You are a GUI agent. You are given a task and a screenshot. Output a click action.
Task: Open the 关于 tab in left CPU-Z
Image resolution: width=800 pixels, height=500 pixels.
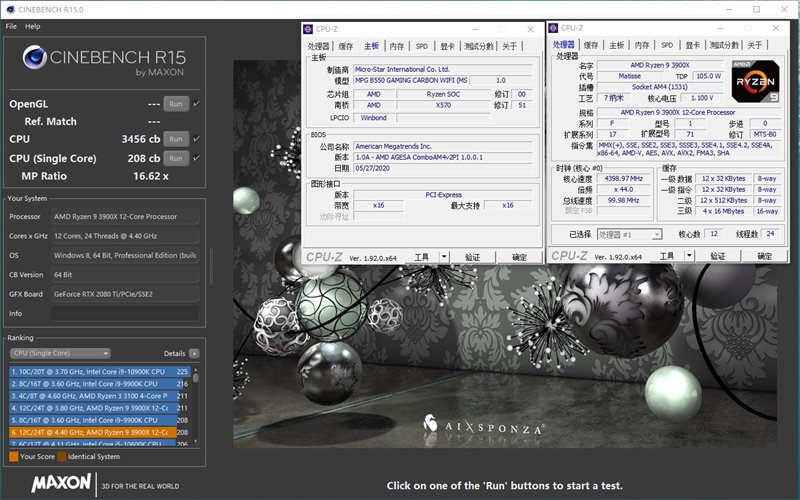click(x=509, y=46)
